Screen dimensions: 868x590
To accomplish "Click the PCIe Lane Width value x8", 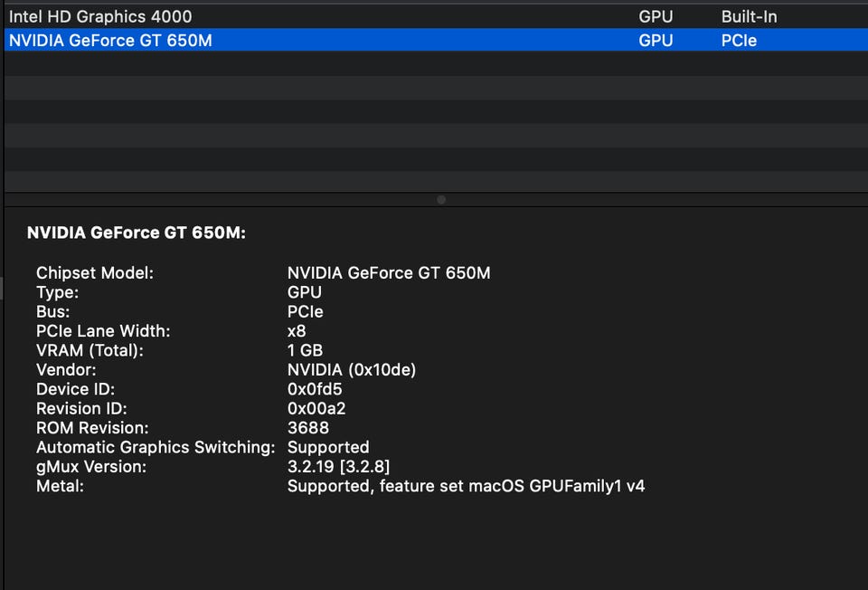I will point(297,330).
